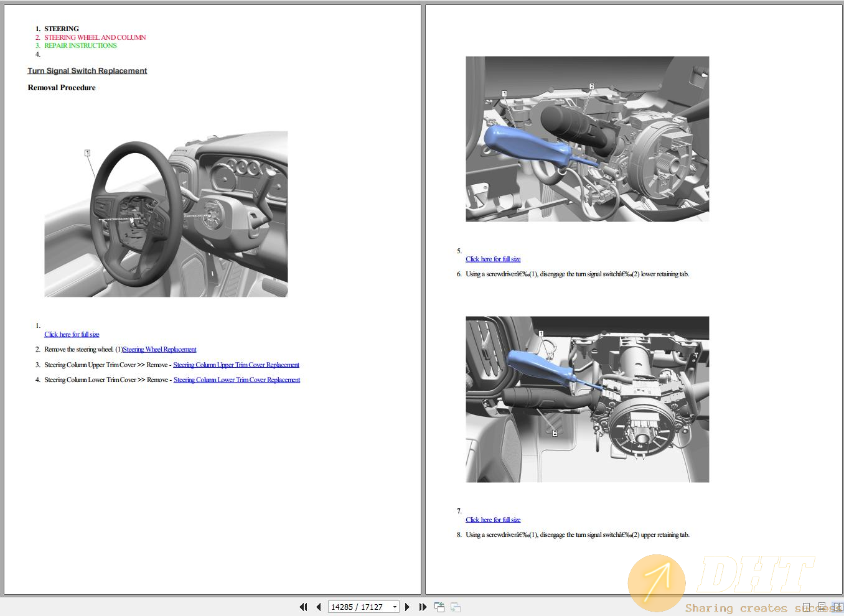This screenshot has height=616, width=844.
Task: Click step 8 text about upper retaining tab
Action: point(577,535)
